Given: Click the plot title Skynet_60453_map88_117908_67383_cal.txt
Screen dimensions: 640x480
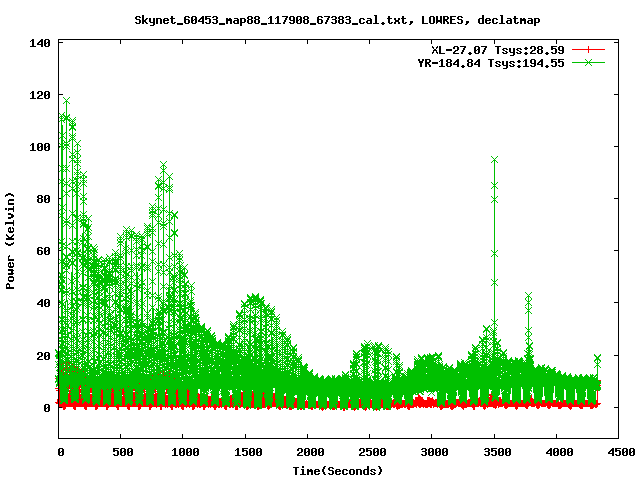Looking at the screenshot, I should coord(271,20).
